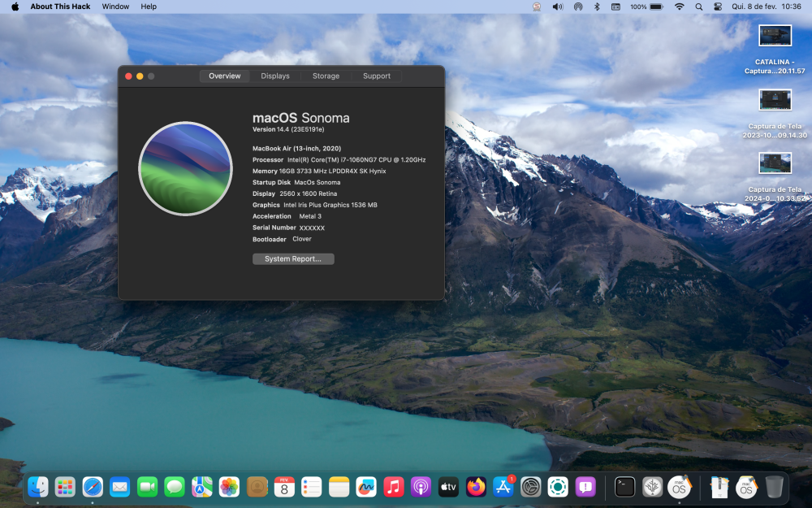This screenshot has height=508, width=812.
Task: Open Freeform from the Dock
Action: point(366,487)
